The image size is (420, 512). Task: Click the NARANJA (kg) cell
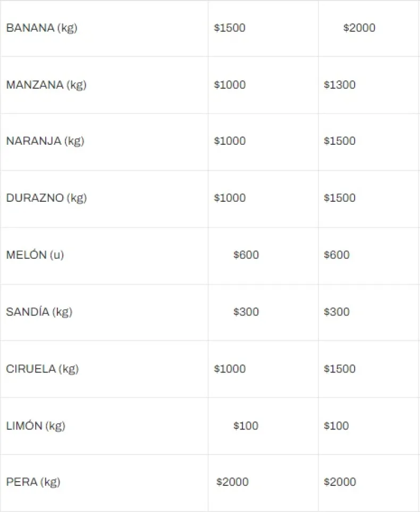45,141
